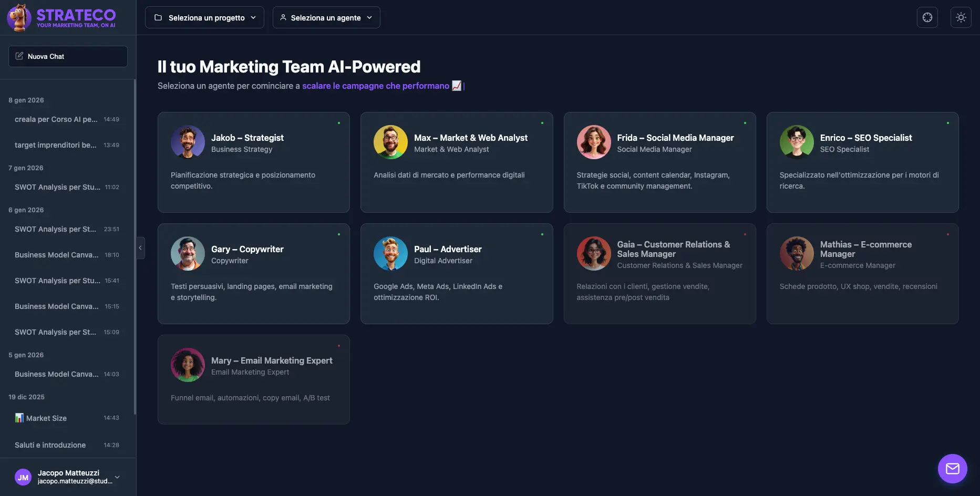
Task: Open the Seleziona un agente dropdown
Action: pyautogui.click(x=326, y=17)
